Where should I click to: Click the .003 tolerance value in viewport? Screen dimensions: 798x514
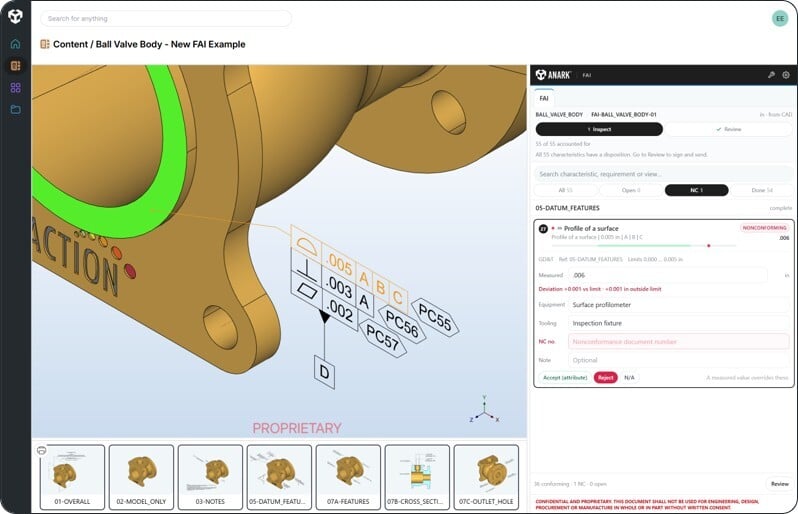coord(339,287)
